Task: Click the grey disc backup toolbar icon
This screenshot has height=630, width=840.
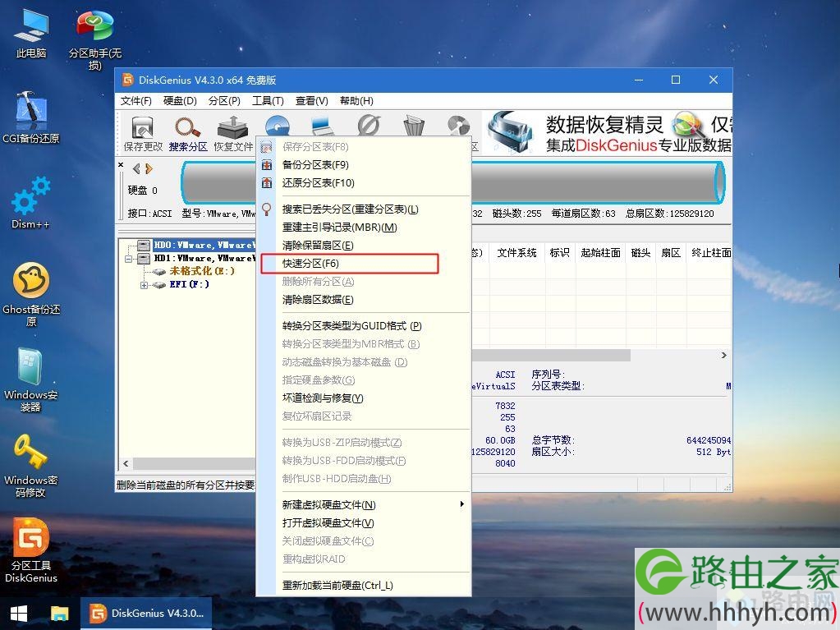Action: coord(458,126)
